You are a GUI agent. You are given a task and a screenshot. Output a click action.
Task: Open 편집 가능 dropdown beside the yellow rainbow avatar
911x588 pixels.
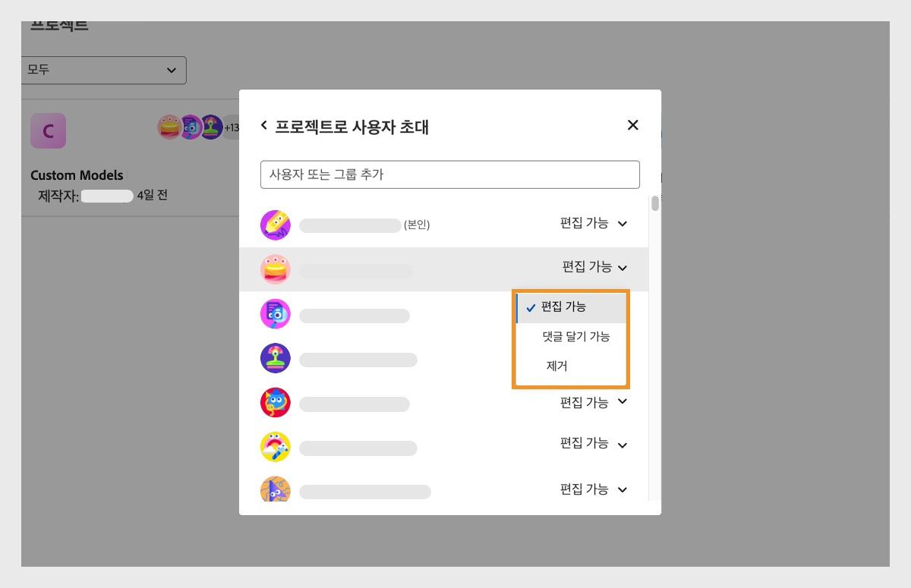594,444
